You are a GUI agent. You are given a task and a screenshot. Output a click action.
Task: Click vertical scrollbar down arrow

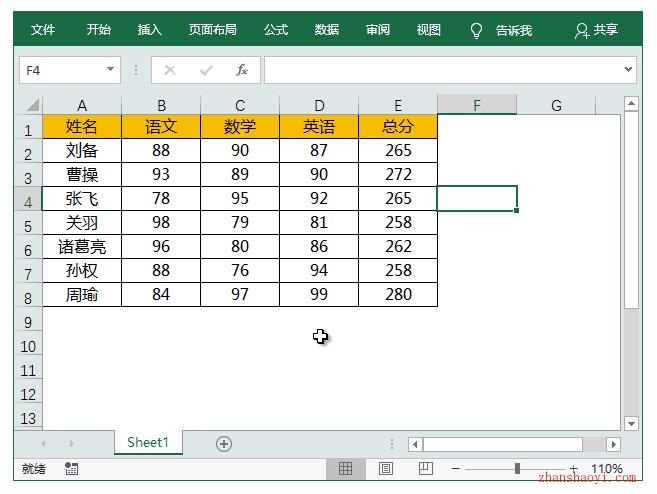pyautogui.click(x=631, y=423)
